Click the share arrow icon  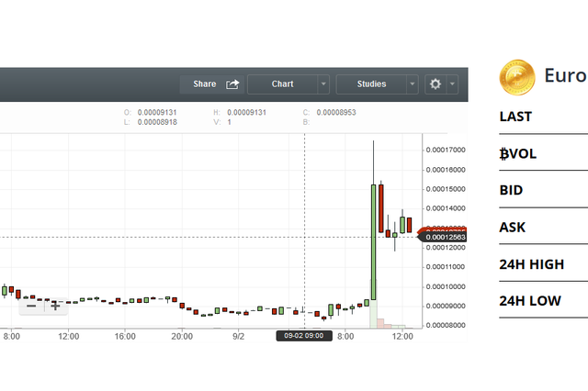click(232, 84)
